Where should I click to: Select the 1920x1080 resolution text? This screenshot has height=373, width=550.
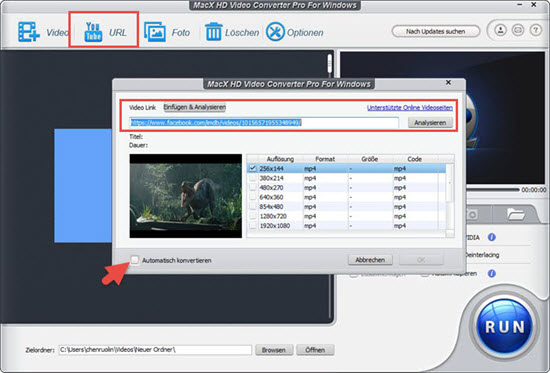click(275, 226)
